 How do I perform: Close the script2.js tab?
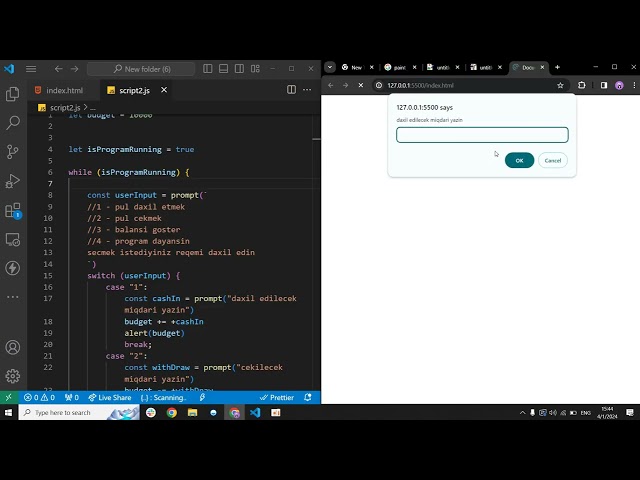point(164,90)
